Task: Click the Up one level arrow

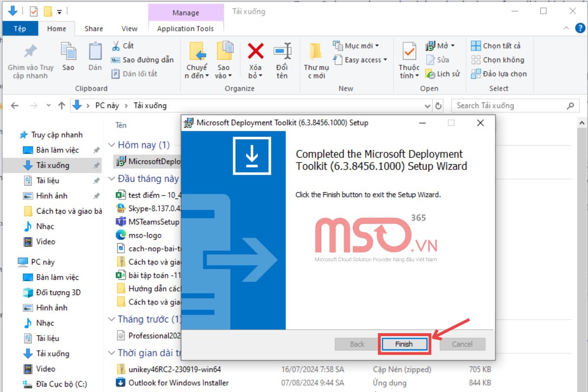Action: pos(61,105)
